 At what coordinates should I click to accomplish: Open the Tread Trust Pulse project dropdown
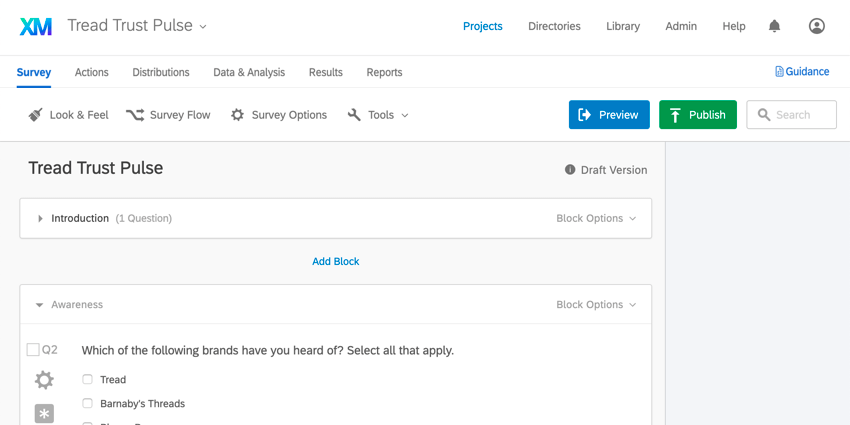point(203,27)
